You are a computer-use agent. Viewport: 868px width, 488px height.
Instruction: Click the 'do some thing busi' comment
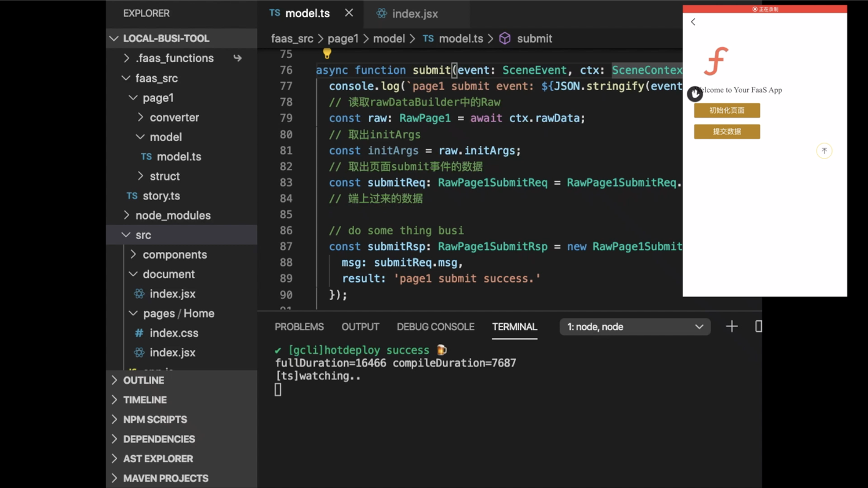click(396, 231)
